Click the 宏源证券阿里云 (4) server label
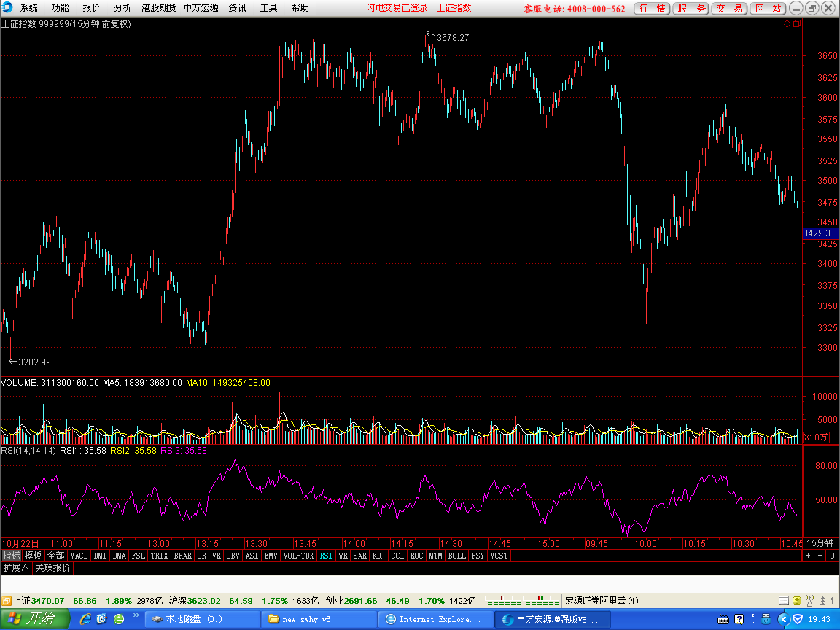The image size is (840, 630). [x=602, y=601]
